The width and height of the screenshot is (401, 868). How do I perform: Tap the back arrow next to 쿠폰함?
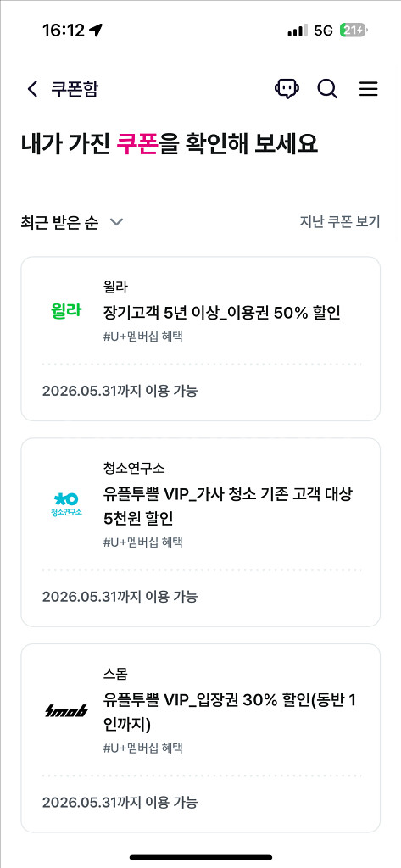33,88
